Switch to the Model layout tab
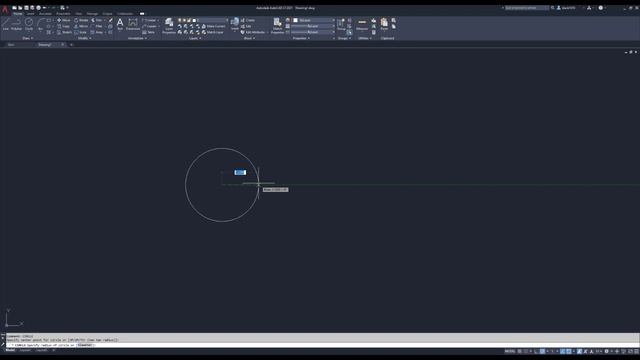The height and width of the screenshot is (360, 640). coord(10,350)
